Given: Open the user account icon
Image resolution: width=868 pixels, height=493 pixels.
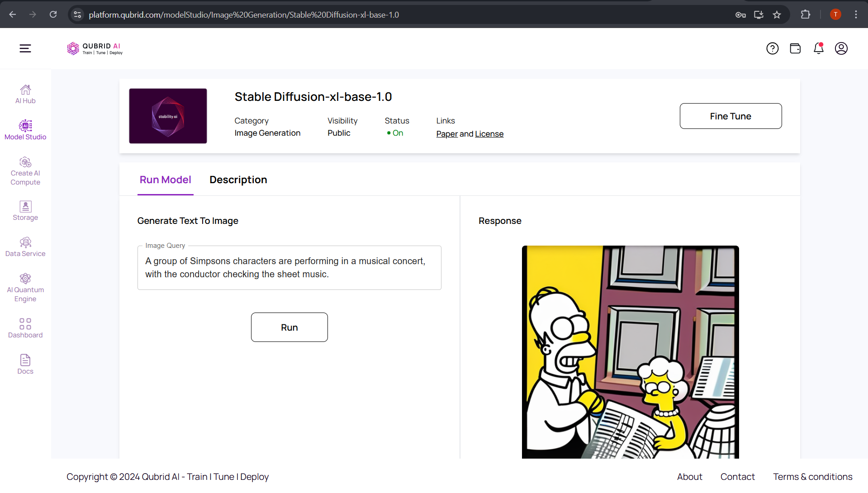Looking at the screenshot, I should pos(841,48).
